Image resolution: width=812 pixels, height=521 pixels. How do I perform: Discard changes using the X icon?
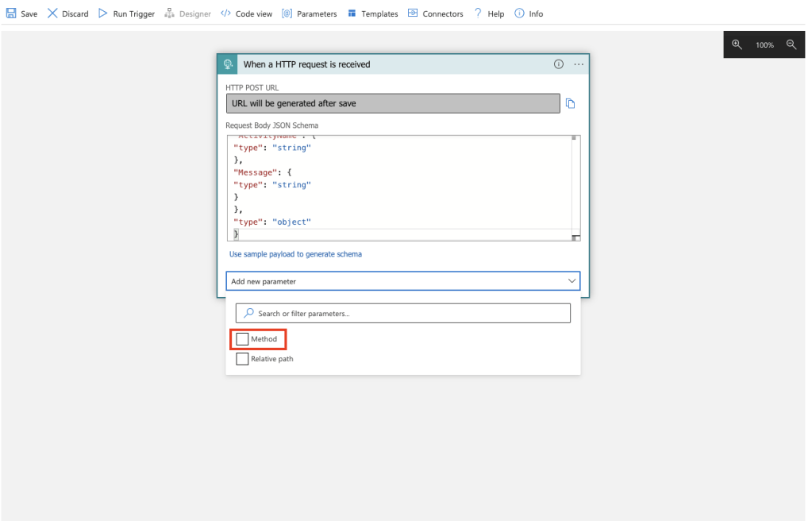pos(53,14)
